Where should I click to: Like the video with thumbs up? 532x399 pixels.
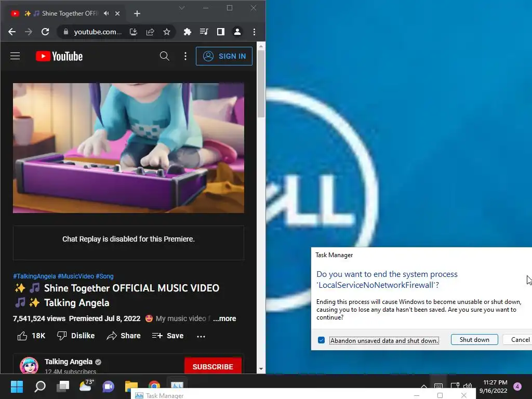pyautogui.click(x=31, y=336)
